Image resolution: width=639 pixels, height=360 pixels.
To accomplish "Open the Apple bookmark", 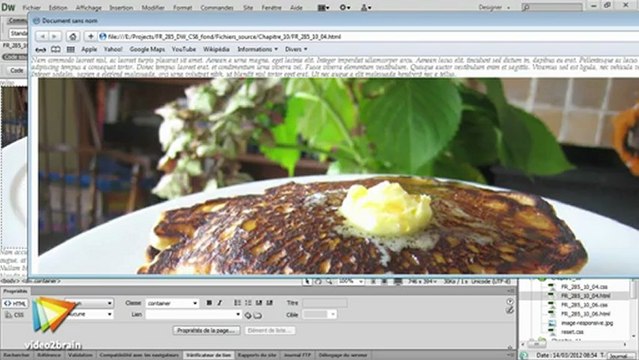I will click(89, 49).
